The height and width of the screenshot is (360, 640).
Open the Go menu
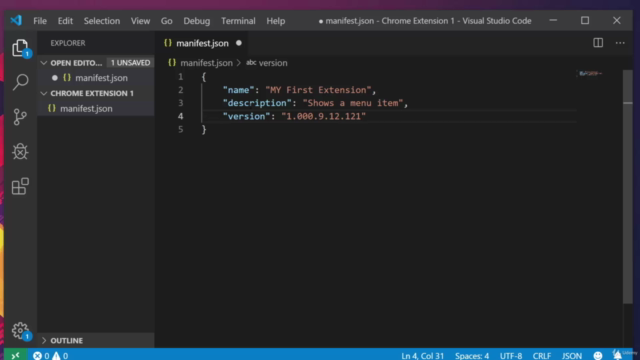click(x=167, y=21)
